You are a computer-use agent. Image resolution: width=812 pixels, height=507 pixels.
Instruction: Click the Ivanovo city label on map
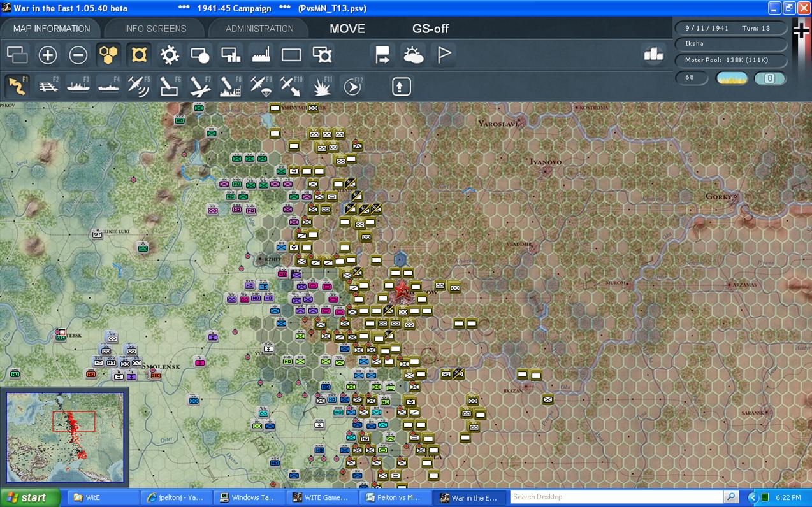point(546,162)
